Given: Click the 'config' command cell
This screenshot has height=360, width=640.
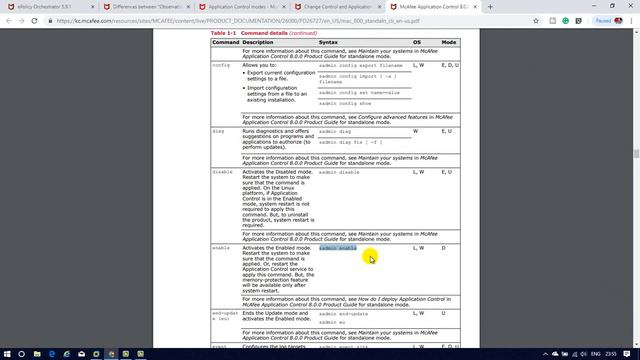Looking at the screenshot, I should (221, 65).
